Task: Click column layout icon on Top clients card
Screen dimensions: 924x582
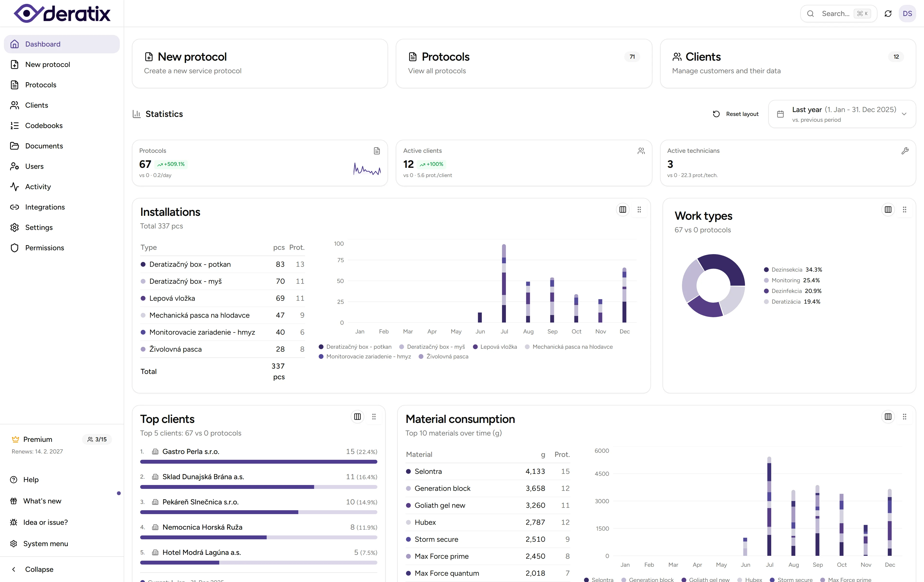Action: pyautogui.click(x=357, y=417)
